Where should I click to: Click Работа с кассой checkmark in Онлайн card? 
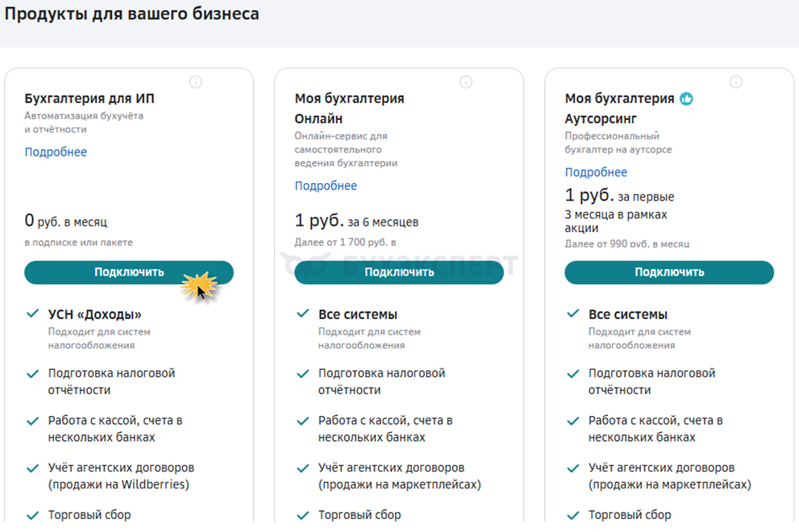(303, 421)
